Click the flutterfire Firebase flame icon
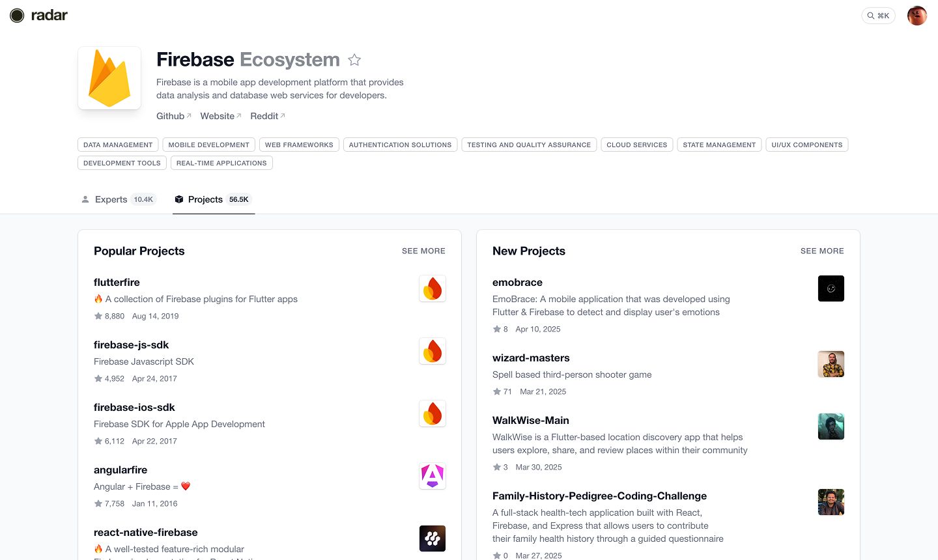The width and height of the screenshot is (938, 560). click(433, 288)
